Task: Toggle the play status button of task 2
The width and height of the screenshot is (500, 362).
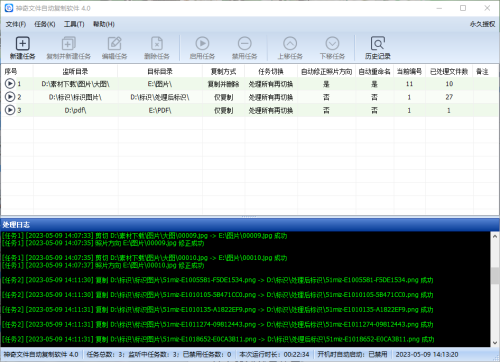Action: click(x=10, y=97)
